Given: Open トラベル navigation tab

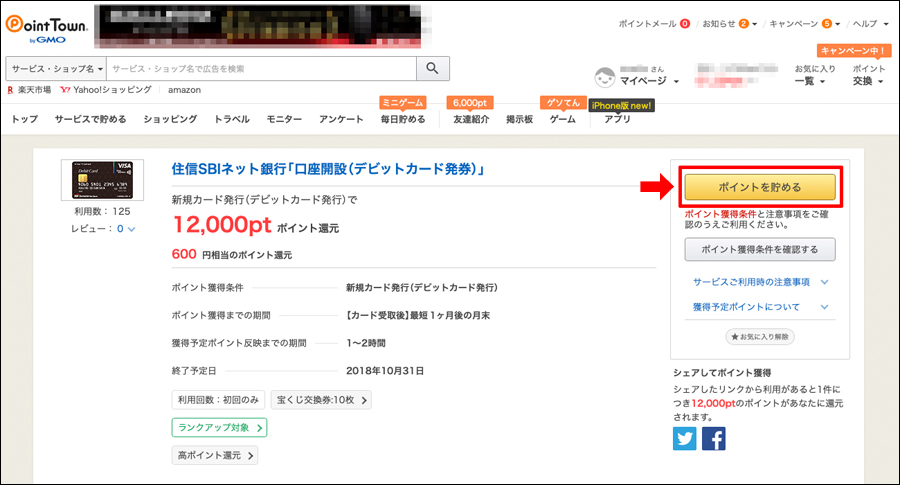Looking at the screenshot, I should [232, 119].
